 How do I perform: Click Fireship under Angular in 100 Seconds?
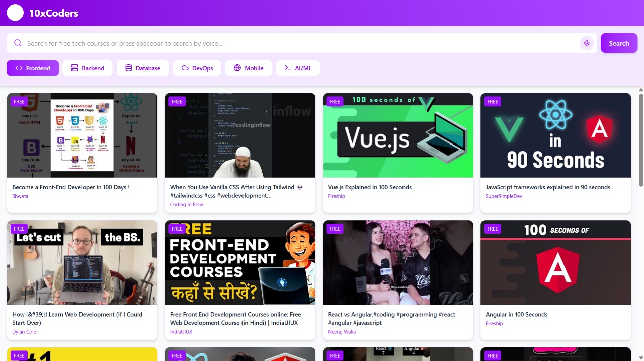(494, 323)
